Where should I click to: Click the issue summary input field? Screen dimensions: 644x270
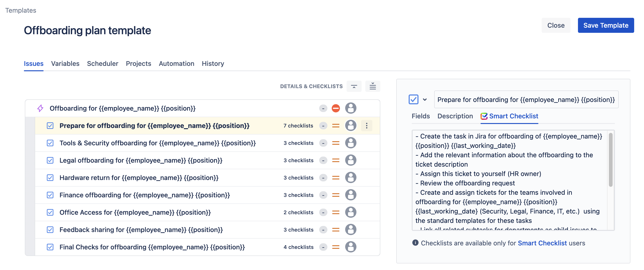pos(526,100)
